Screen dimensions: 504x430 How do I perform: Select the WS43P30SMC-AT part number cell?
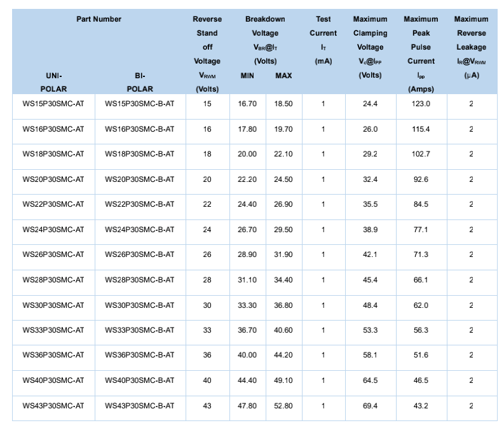point(53,405)
